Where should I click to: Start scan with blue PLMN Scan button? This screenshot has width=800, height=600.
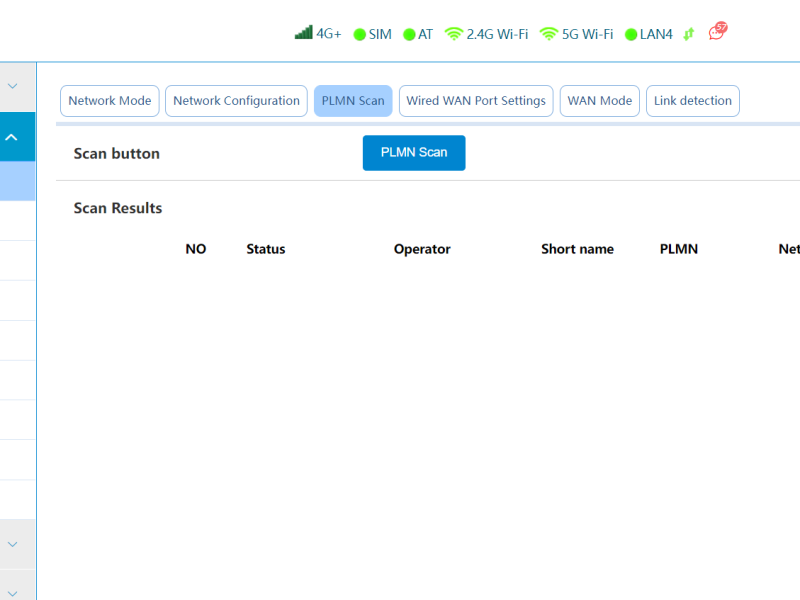coord(414,153)
